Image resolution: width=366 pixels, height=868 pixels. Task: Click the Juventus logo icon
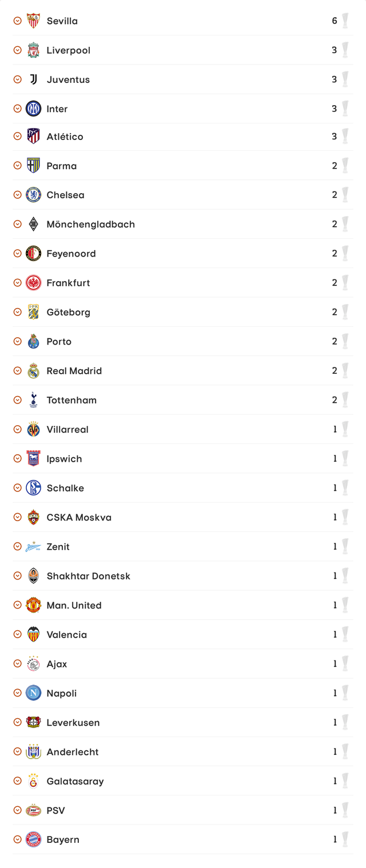click(33, 79)
